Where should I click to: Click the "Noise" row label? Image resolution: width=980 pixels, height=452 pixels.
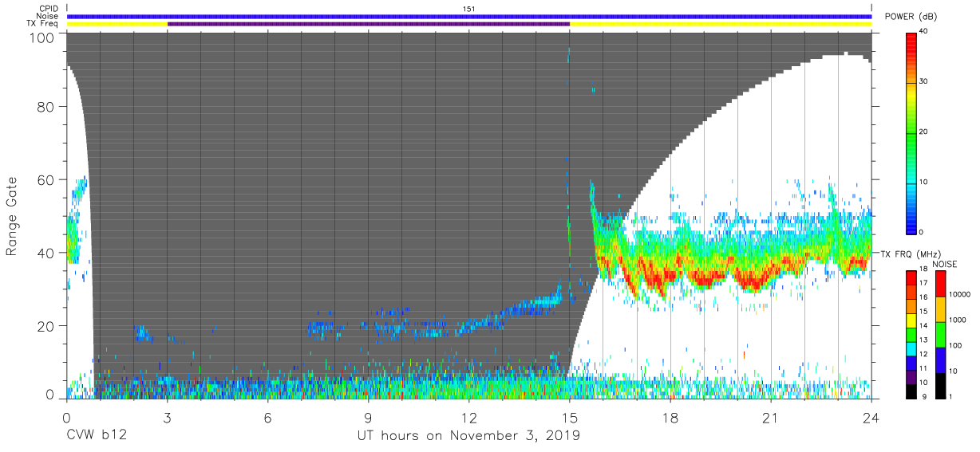(x=48, y=16)
